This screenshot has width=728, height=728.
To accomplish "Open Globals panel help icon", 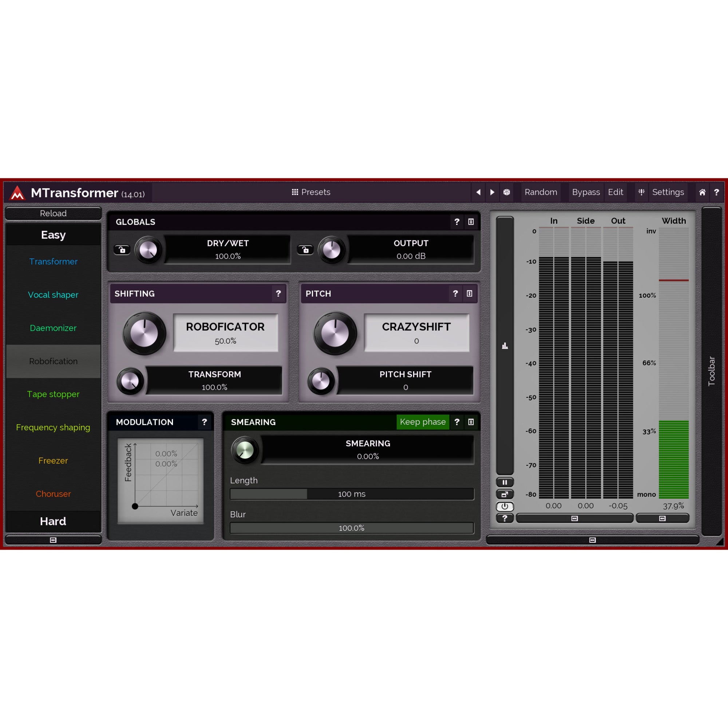I will (457, 222).
